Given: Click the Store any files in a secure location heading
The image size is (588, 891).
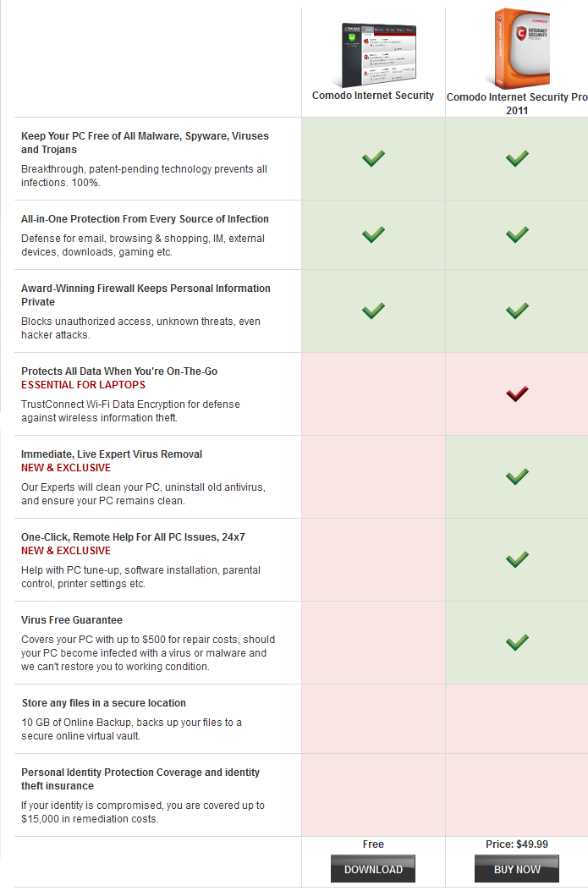Looking at the screenshot, I should [104, 703].
